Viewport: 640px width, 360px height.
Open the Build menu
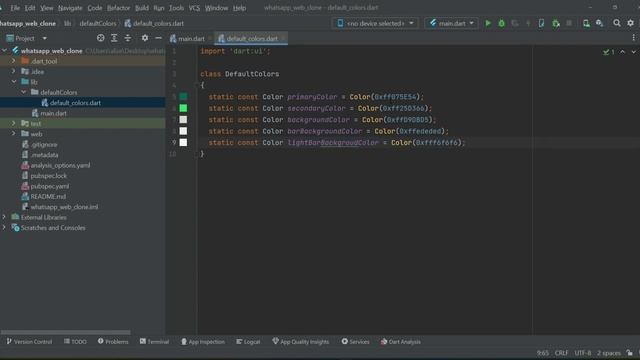142,8
